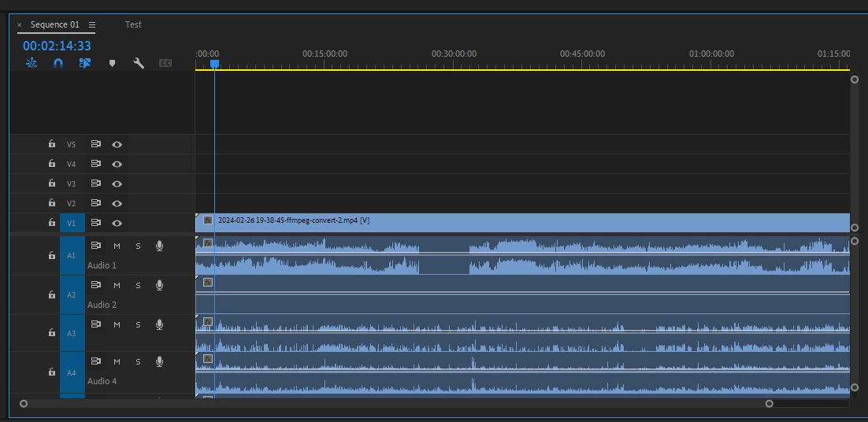Image resolution: width=868 pixels, height=422 pixels.
Task: Solo track Audio 4
Action: point(138,361)
